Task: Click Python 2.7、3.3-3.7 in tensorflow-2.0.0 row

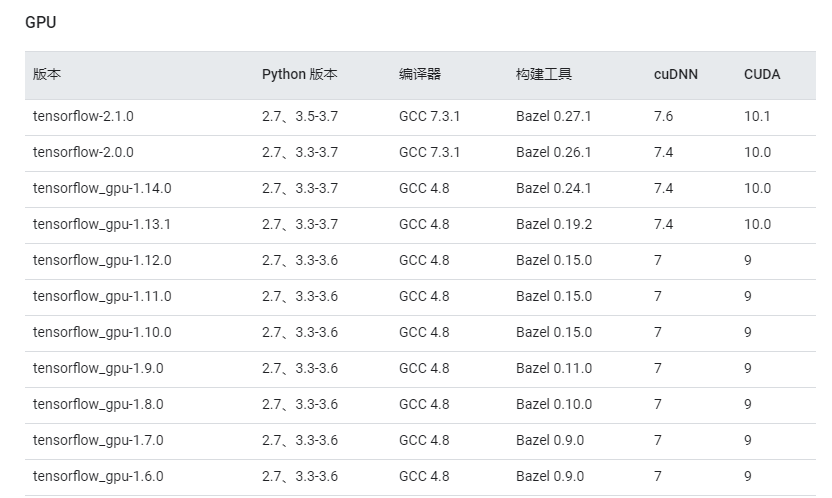Action: coord(300,152)
